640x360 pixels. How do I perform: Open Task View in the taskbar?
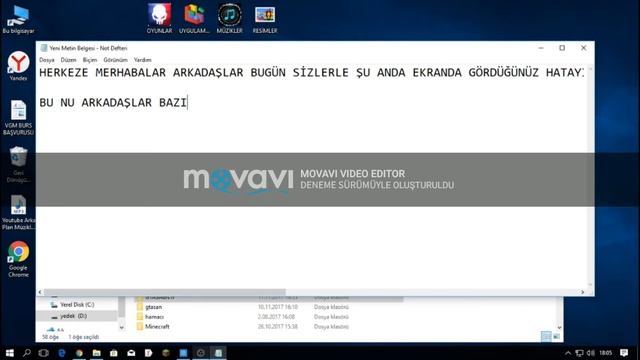[44, 353]
